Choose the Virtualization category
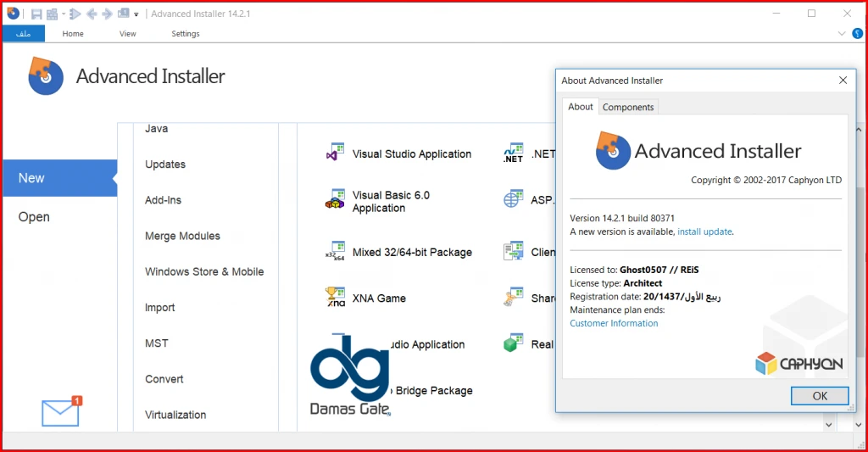 click(x=175, y=415)
